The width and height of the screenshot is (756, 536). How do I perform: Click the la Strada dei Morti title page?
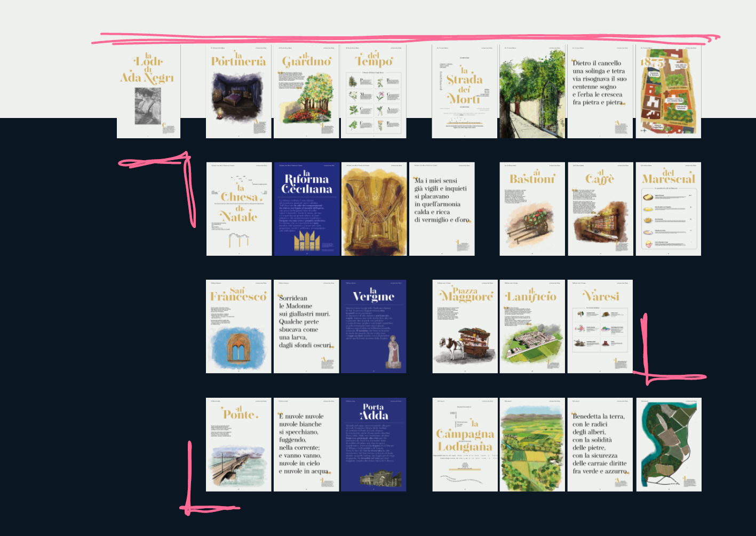(464, 91)
